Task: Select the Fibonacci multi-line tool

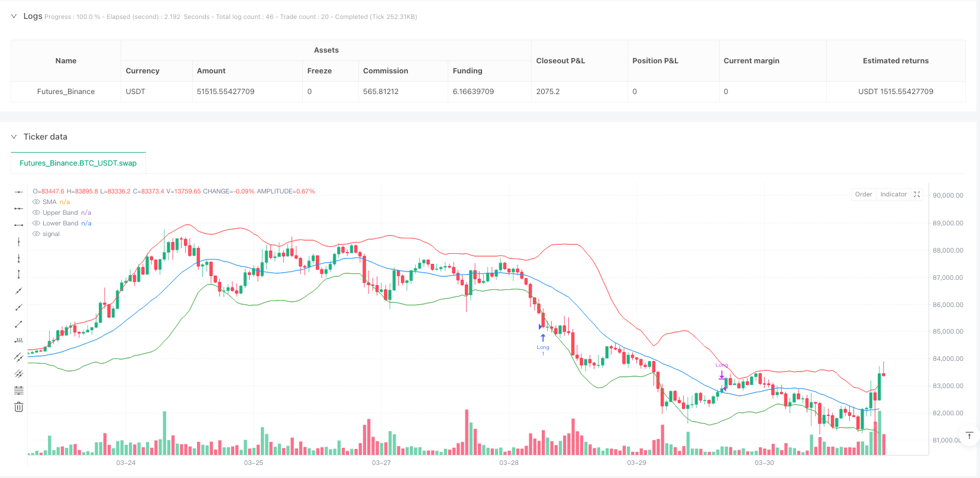Action: pos(19,390)
